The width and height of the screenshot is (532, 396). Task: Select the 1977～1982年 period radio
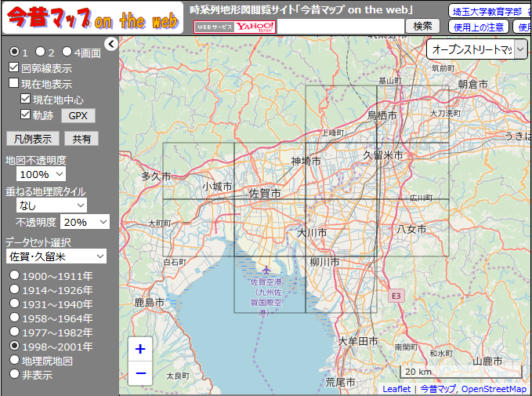pos(14,332)
